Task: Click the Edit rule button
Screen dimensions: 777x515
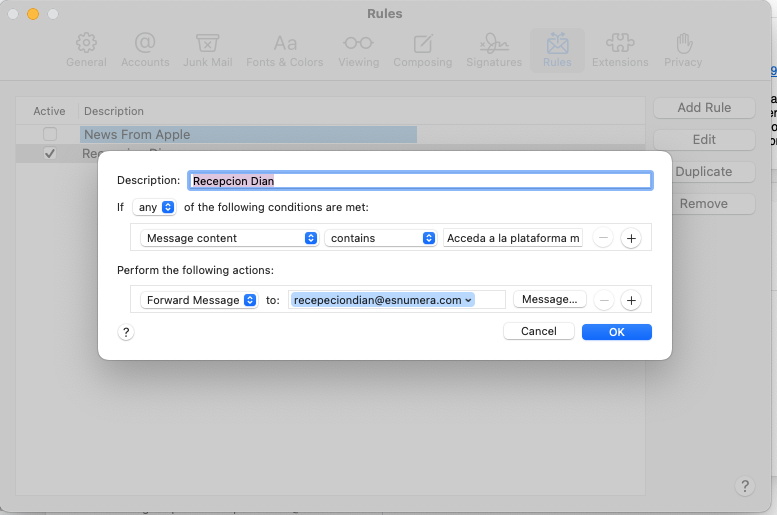Action: click(x=704, y=140)
